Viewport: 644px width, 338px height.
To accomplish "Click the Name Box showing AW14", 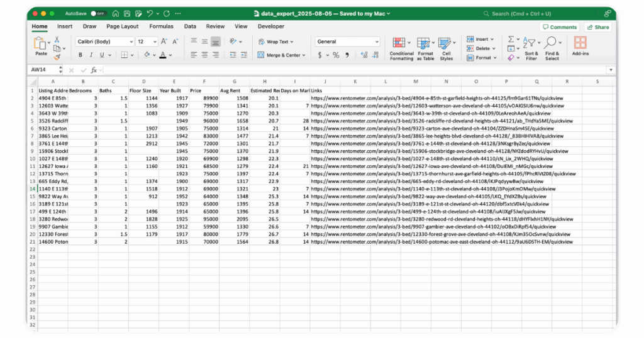I will 44,70.
